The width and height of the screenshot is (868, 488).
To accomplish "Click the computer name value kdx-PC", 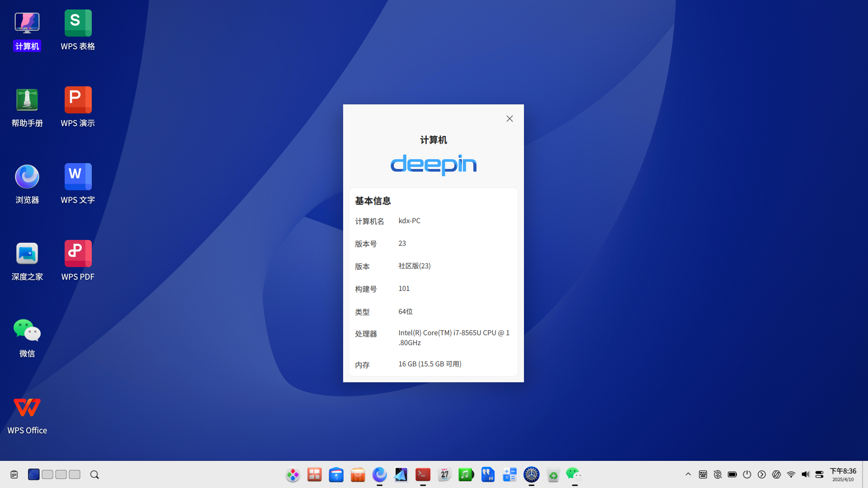I will (409, 221).
